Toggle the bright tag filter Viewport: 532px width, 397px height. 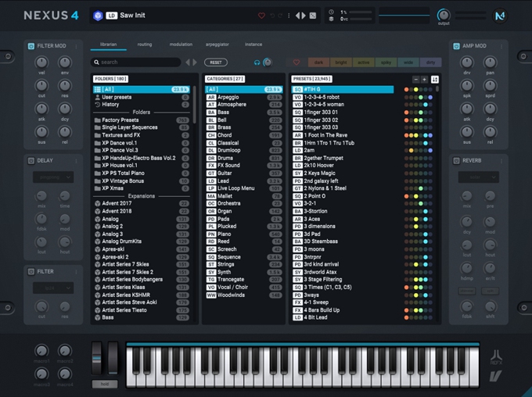pyautogui.click(x=341, y=63)
